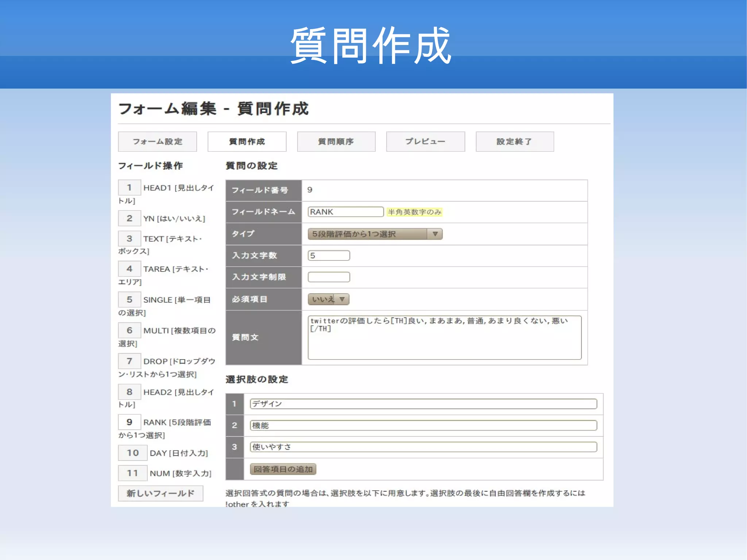Click the 質問の設定 heading
747x560 pixels.
[252, 166]
